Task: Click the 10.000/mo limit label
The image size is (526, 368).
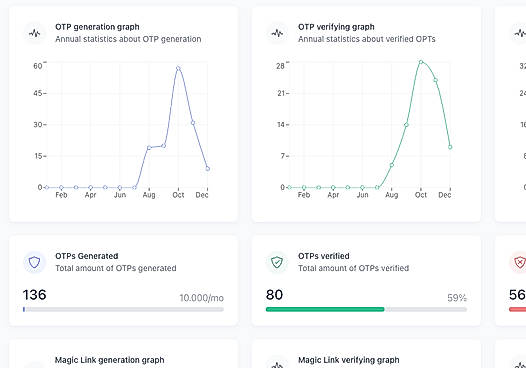Action: pyautogui.click(x=202, y=298)
